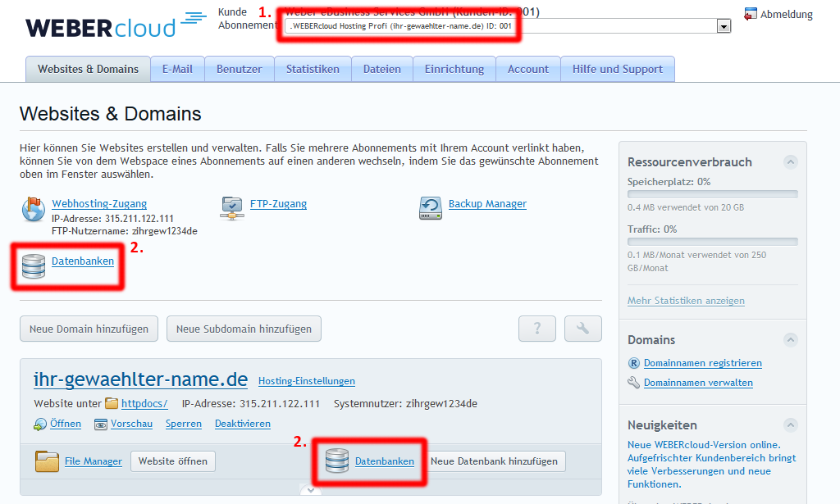Image resolution: width=840 pixels, height=504 pixels.
Task: Click the Systemnutzer: zihrgew1234de text
Action: click(405, 404)
